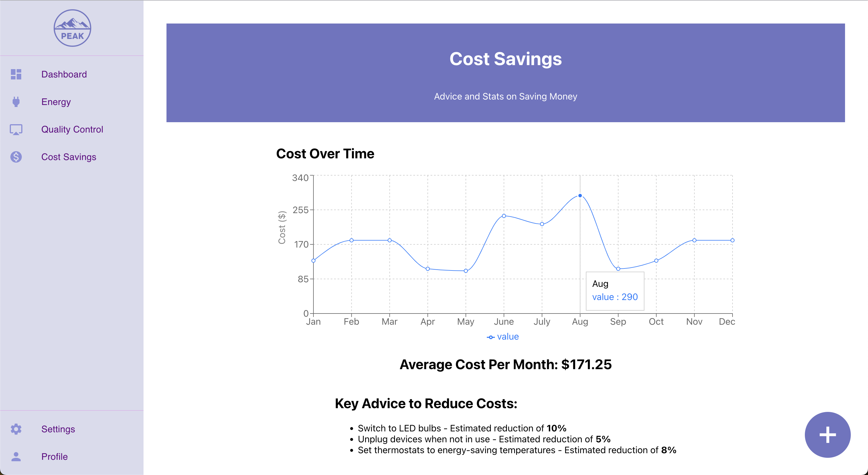
Task: Click the Energy plug icon
Action: point(16,102)
